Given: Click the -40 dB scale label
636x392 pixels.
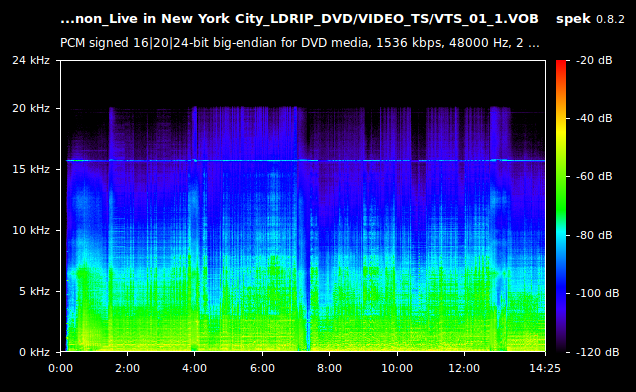Looking at the screenshot, I should coord(594,118).
